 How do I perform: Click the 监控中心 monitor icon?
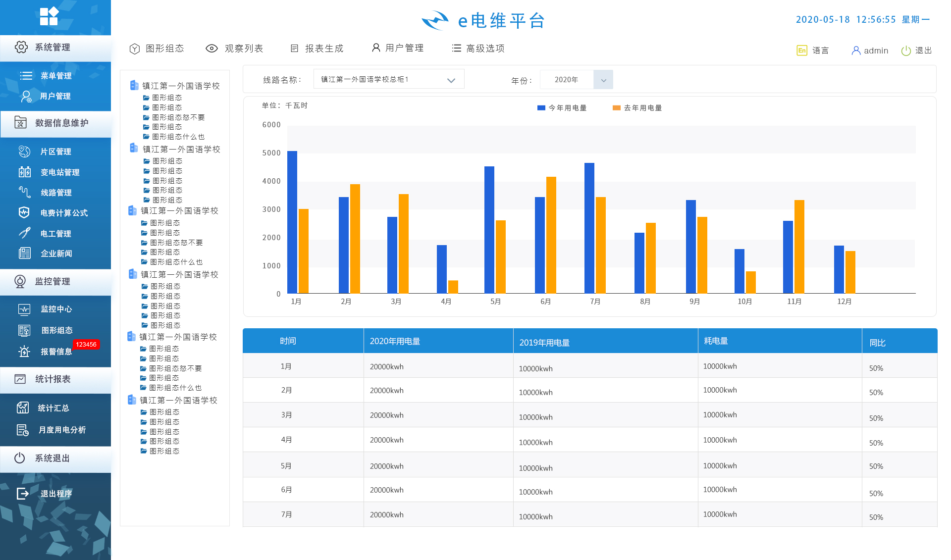point(24,309)
